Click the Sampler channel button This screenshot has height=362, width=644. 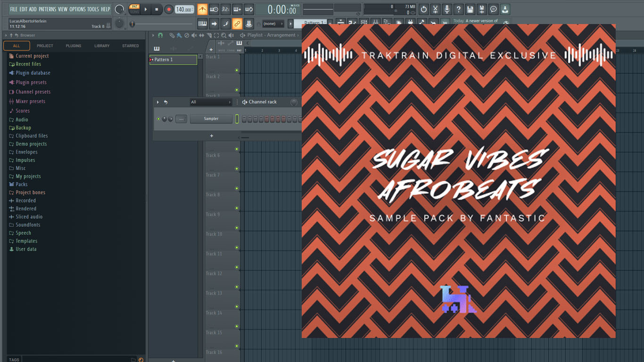[x=211, y=119]
